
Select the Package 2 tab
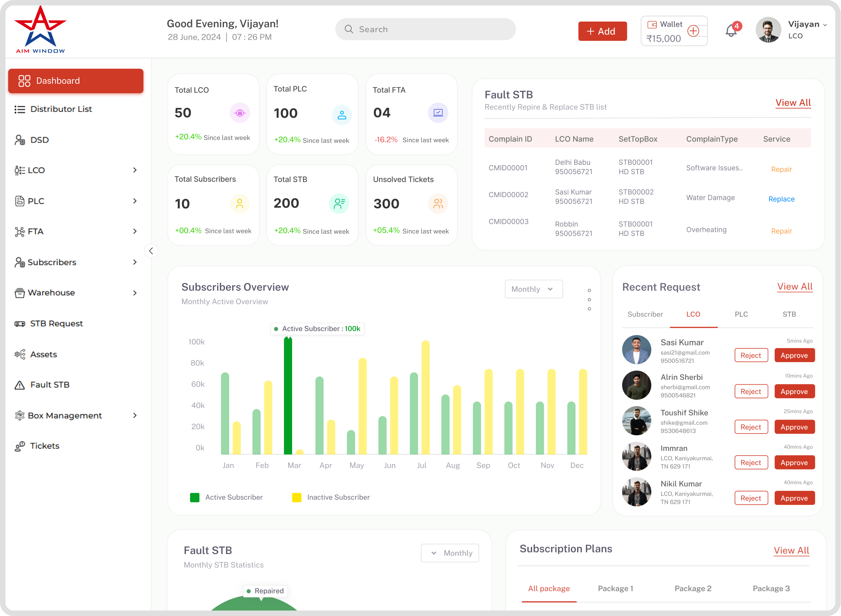693,588
